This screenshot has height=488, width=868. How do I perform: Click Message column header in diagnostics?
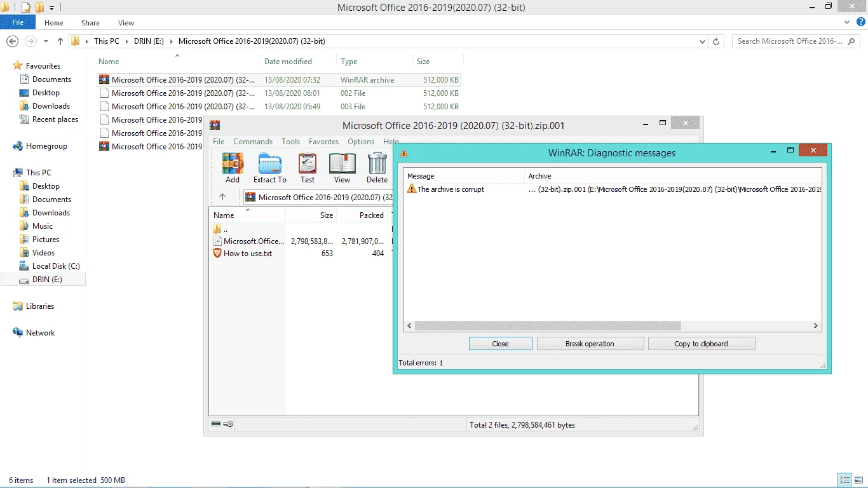tap(465, 176)
